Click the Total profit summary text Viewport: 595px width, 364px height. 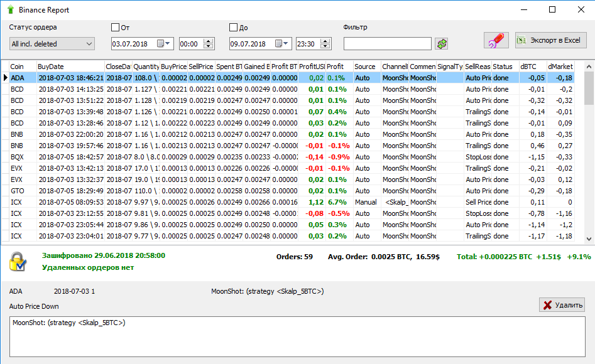(x=523, y=257)
